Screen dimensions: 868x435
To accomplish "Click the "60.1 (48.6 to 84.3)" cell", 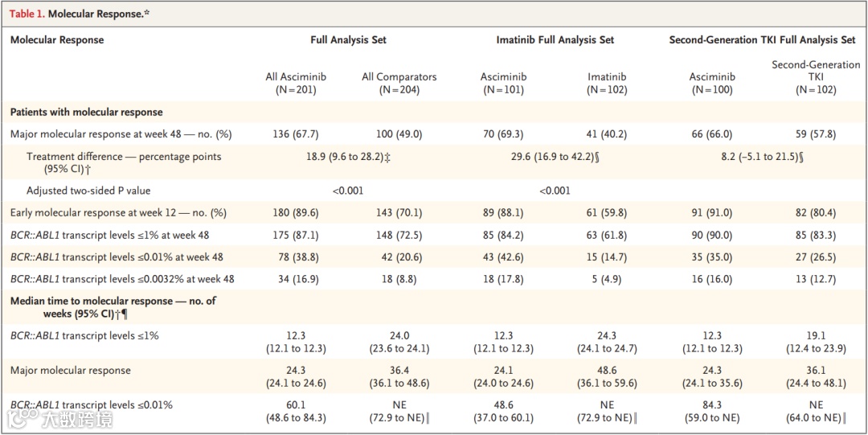I will tap(295, 411).
